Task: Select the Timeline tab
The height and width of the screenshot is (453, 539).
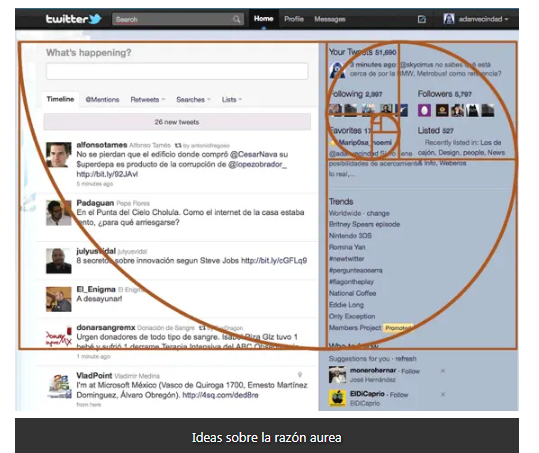Action: point(60,99)
